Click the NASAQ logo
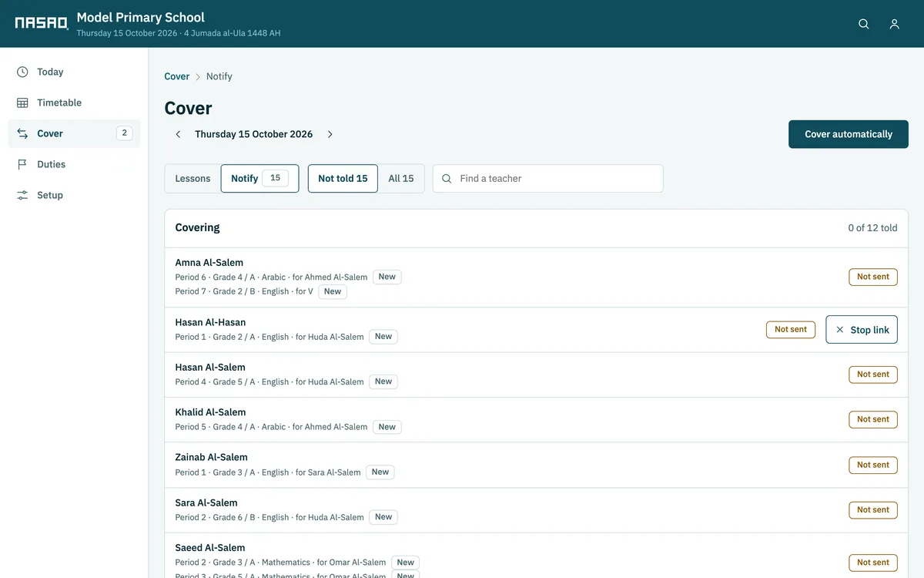924x578 pixels. (x=42, y=23)
